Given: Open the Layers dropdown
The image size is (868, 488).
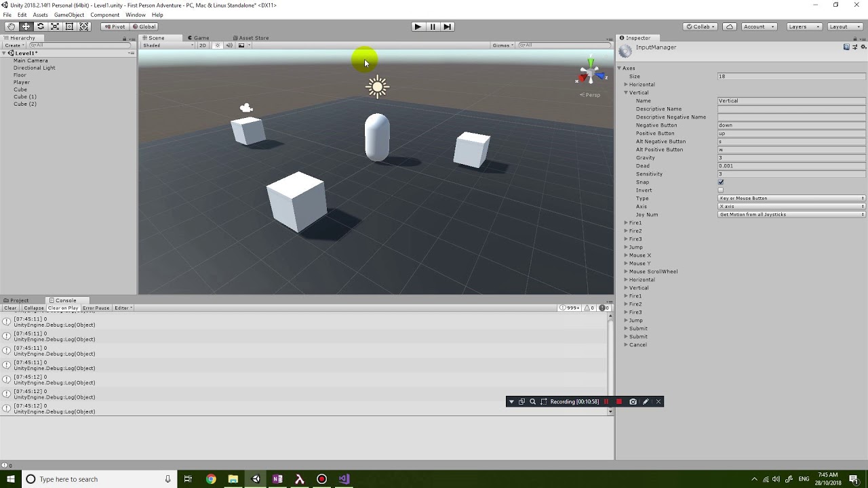Looking at the screenshot, I should pos(804,26).
